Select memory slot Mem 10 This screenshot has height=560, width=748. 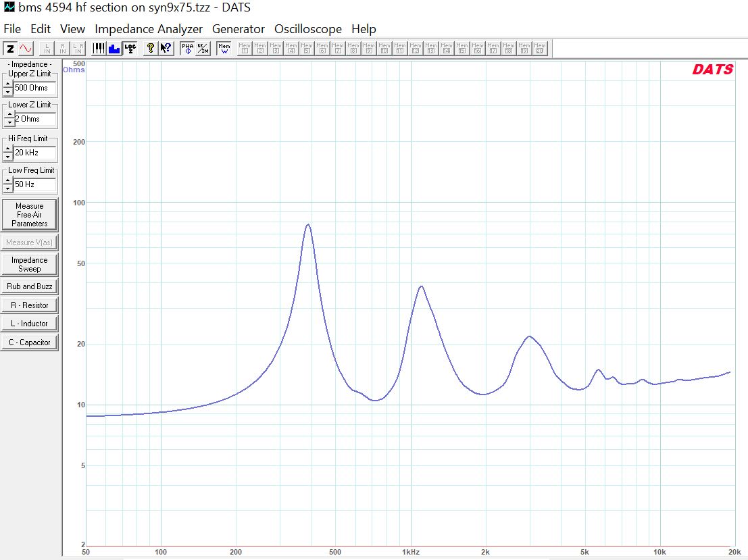[384, 49]
